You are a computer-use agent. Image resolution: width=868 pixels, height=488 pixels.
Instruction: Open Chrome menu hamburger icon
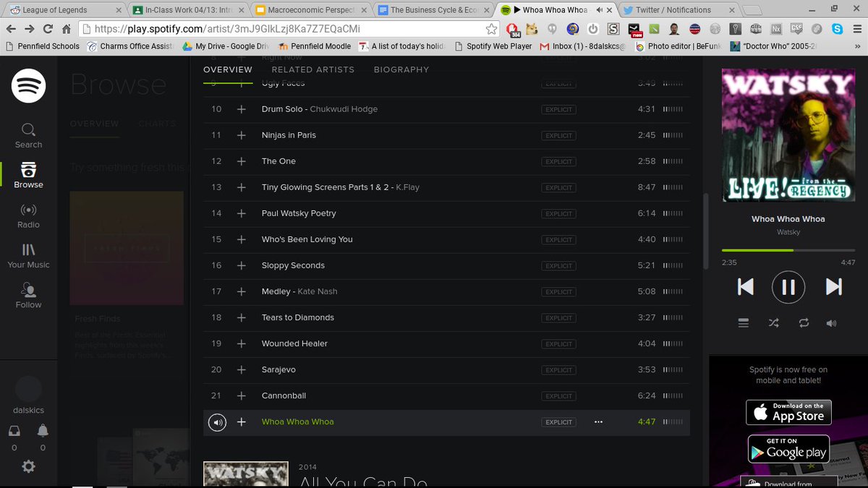856,29
